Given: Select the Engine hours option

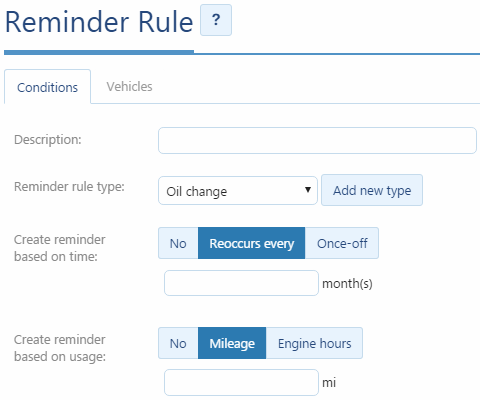Looking at the screenshot, I should (x=314, y=343).
